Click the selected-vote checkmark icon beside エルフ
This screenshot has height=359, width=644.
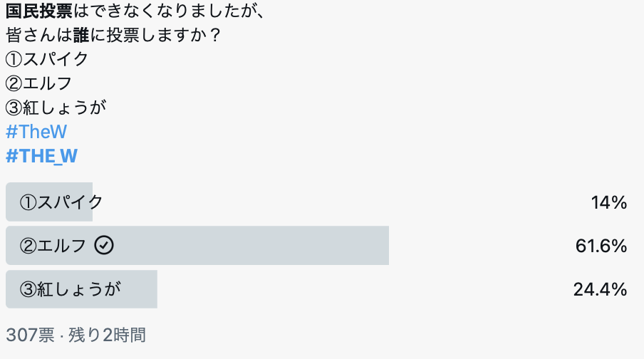[104, 245]
